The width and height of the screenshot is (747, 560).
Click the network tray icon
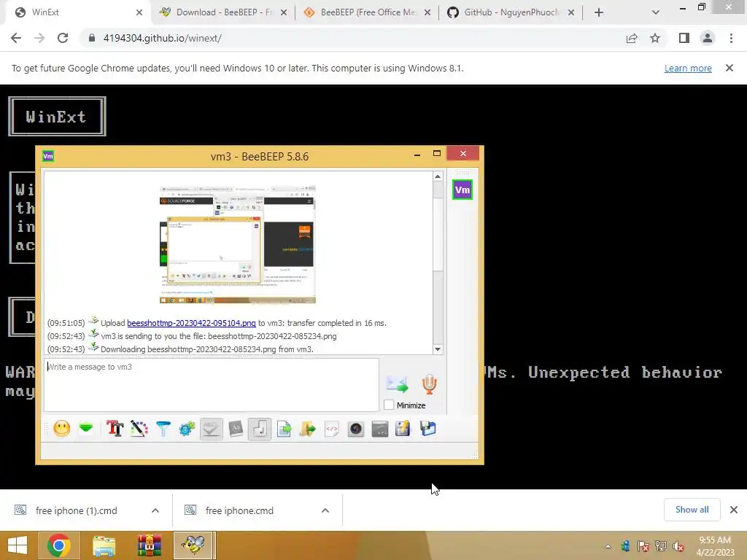(661, 546)
